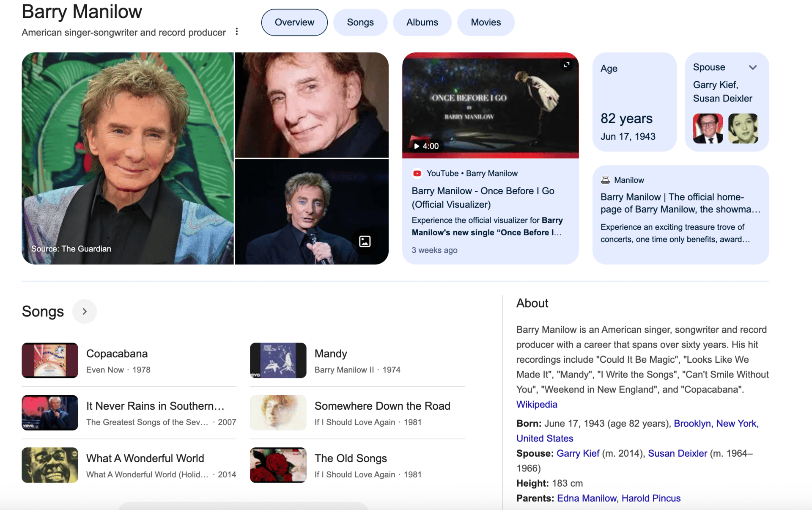Open the Movies tab
Screen dimensions: 812x510
(x=486, y=22)
